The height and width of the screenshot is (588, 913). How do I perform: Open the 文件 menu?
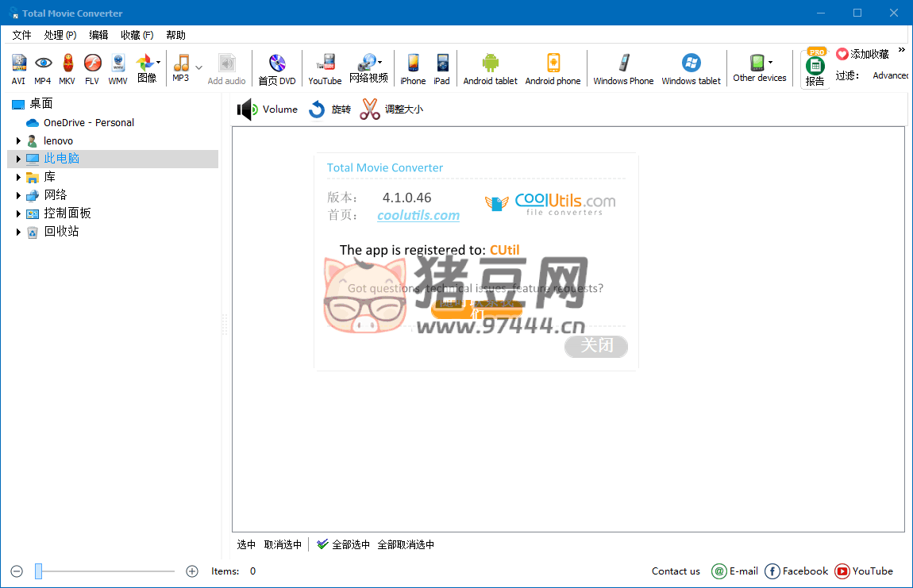pyautogui.click(x=21, y=35)
